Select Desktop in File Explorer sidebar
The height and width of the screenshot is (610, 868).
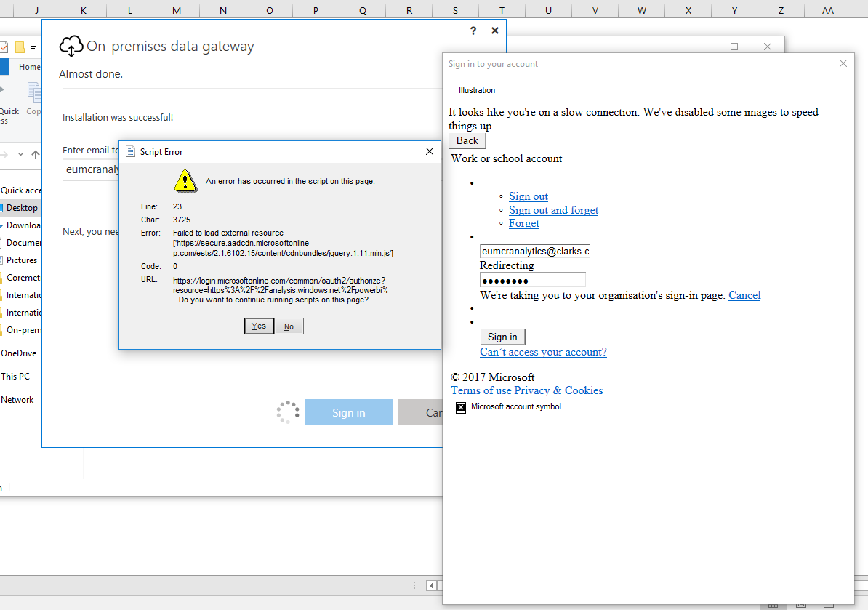(x=22, y=208)
